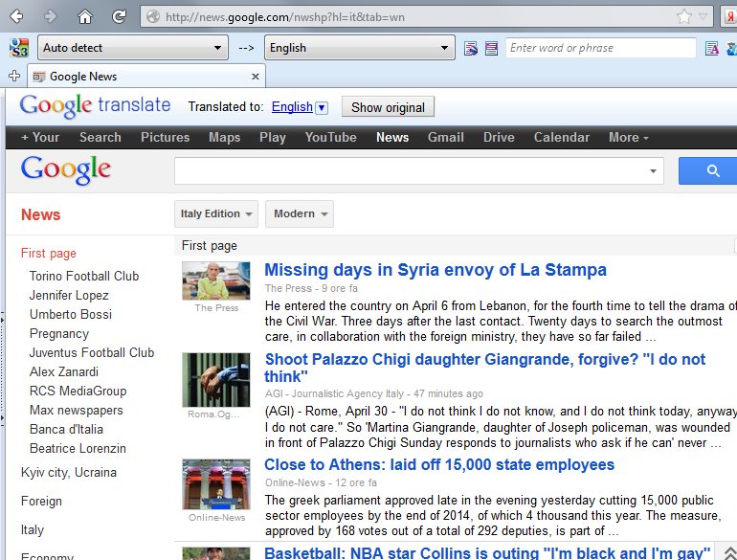Select First page in sidebar

pos(49,254)
